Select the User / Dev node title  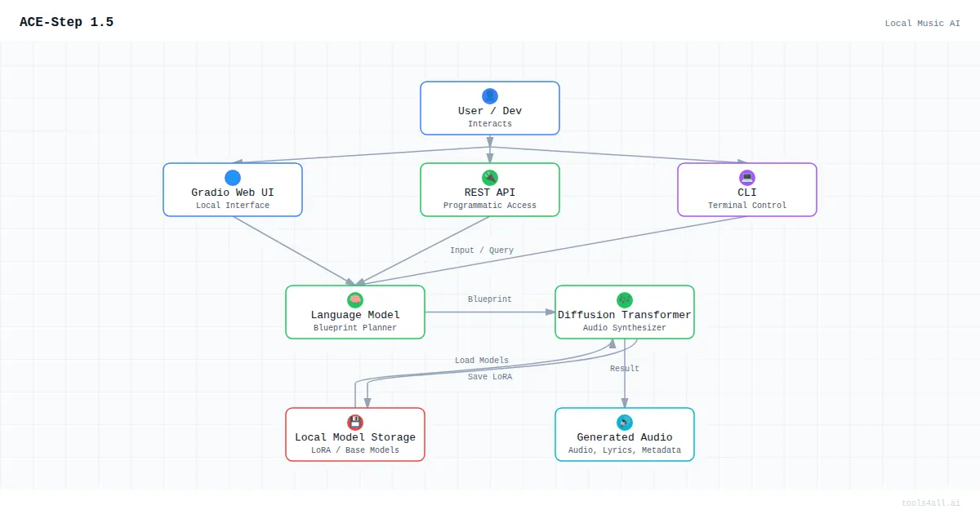point(490,111)
